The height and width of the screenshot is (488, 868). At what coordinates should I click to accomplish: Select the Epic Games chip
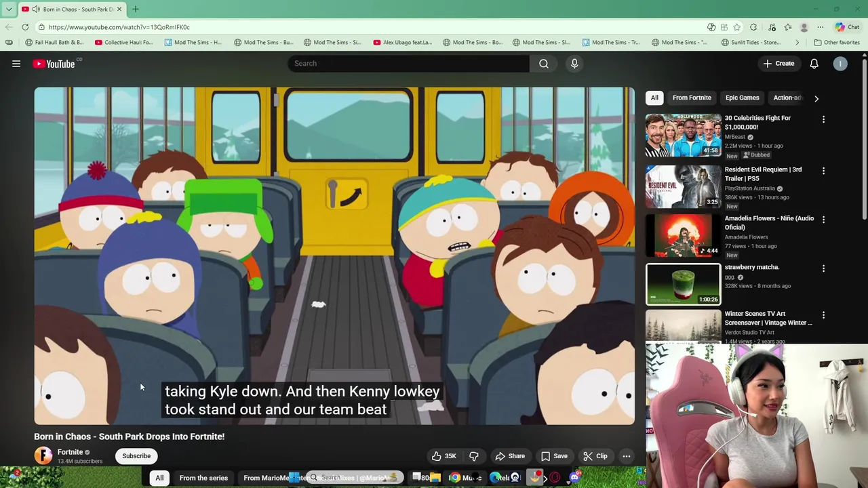pyautogui.click(x=742, y=98)
